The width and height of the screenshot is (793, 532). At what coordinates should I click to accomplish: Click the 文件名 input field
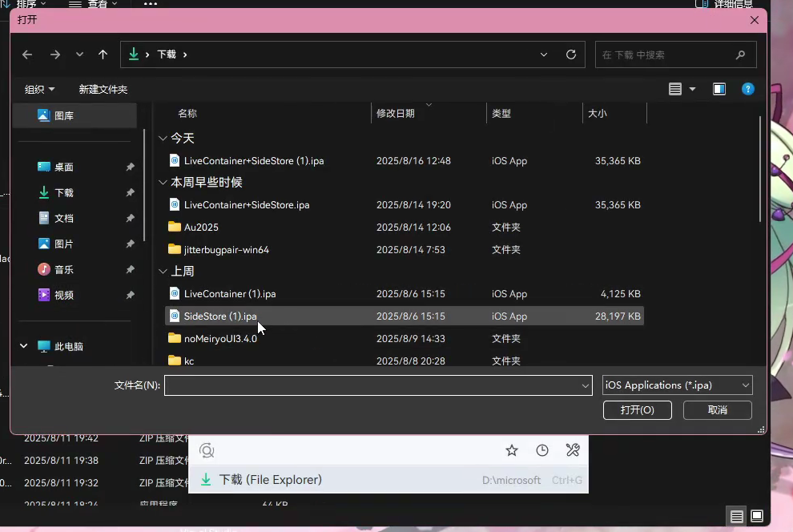(x=372, y=385)
